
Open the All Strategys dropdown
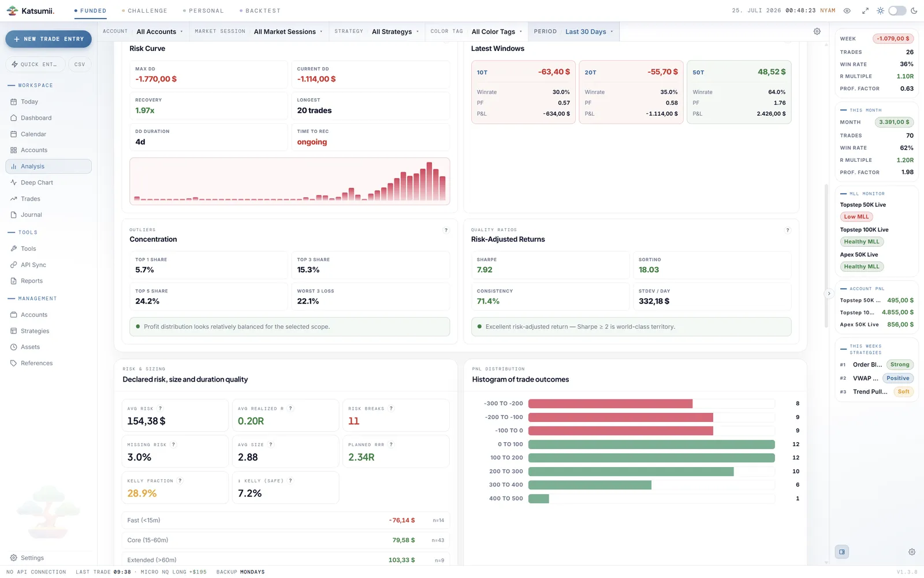(395, 32)
